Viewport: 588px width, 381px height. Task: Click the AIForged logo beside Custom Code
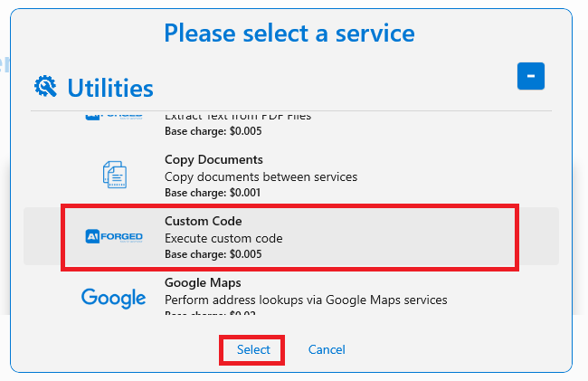coord(114,236)
